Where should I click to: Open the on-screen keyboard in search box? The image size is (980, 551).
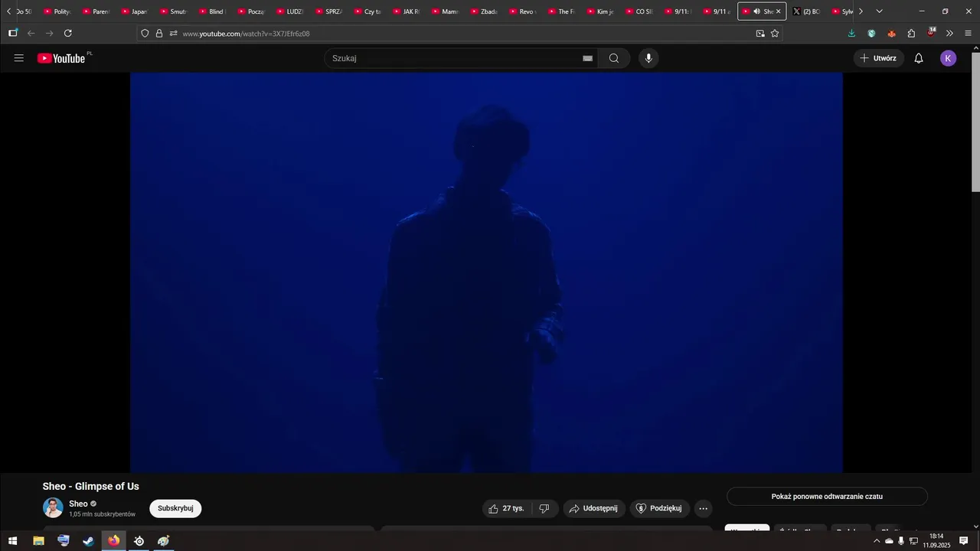[x=587, y=58]
